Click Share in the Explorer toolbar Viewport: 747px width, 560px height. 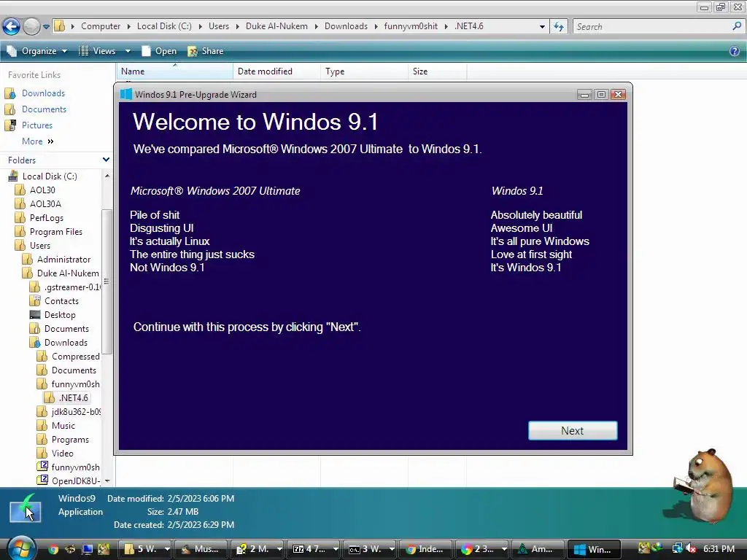pos(206,51)
